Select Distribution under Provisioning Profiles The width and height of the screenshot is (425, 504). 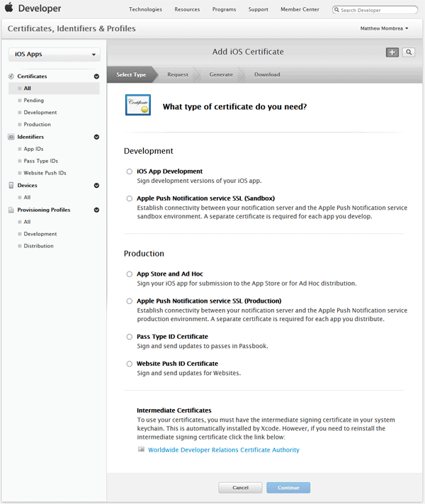point(38,246)
